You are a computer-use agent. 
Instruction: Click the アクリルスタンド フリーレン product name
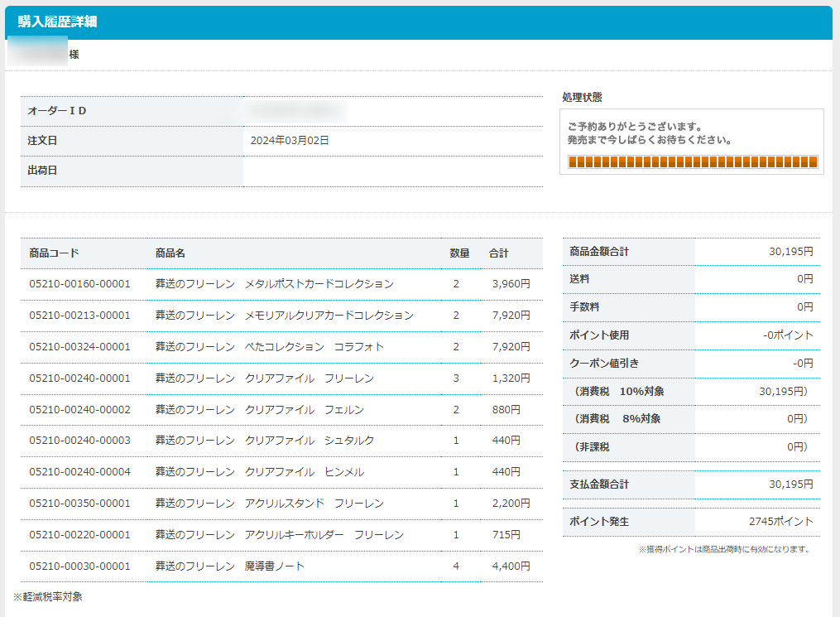tap(314, 504)
